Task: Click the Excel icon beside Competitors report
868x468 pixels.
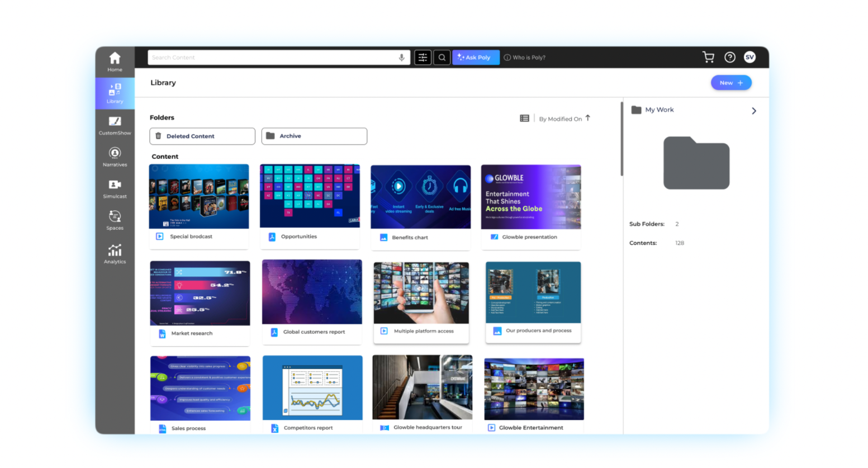Action: point(274,428)
